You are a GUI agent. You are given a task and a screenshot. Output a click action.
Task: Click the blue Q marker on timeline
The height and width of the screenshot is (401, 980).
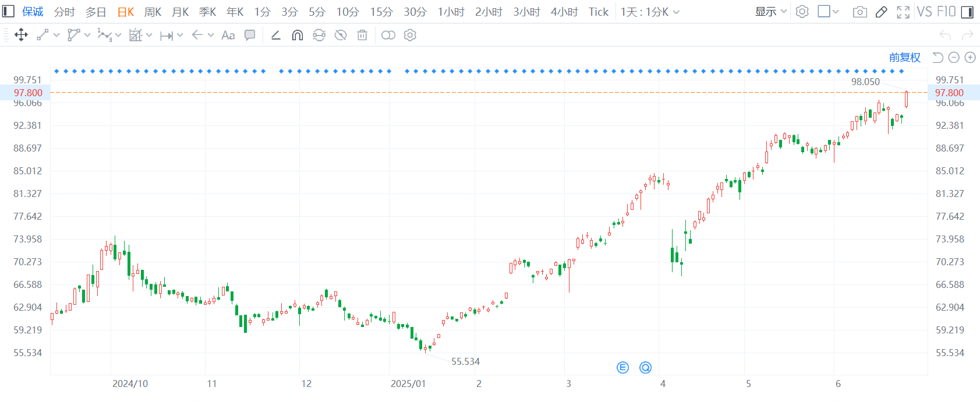[x=645, y=367]
